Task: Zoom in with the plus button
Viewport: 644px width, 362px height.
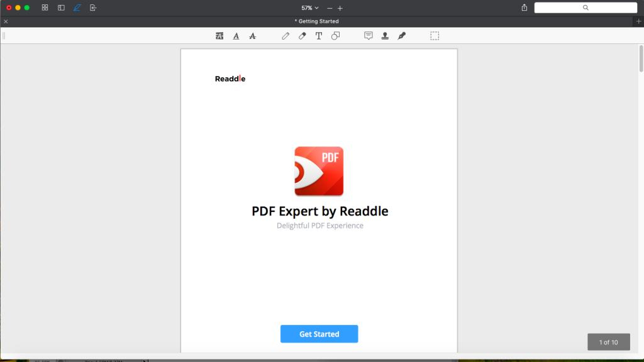Action: 340,8
